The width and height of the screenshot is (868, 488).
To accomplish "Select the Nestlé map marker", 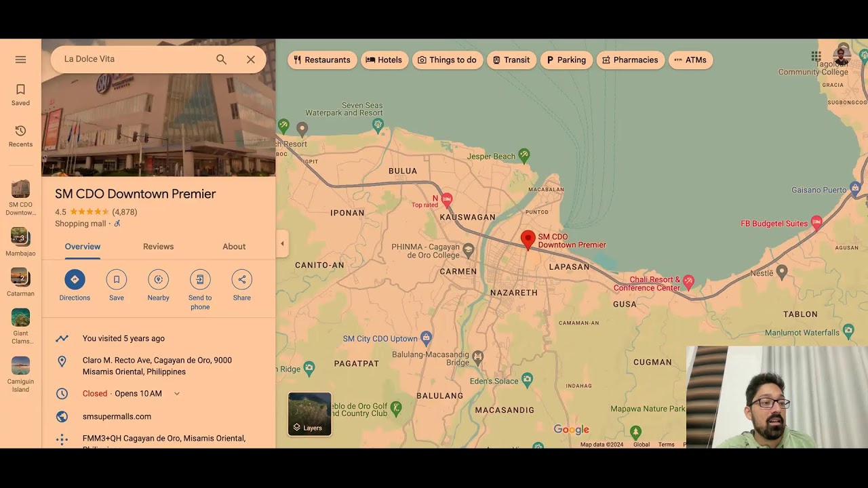I will (x=781, y=271).
